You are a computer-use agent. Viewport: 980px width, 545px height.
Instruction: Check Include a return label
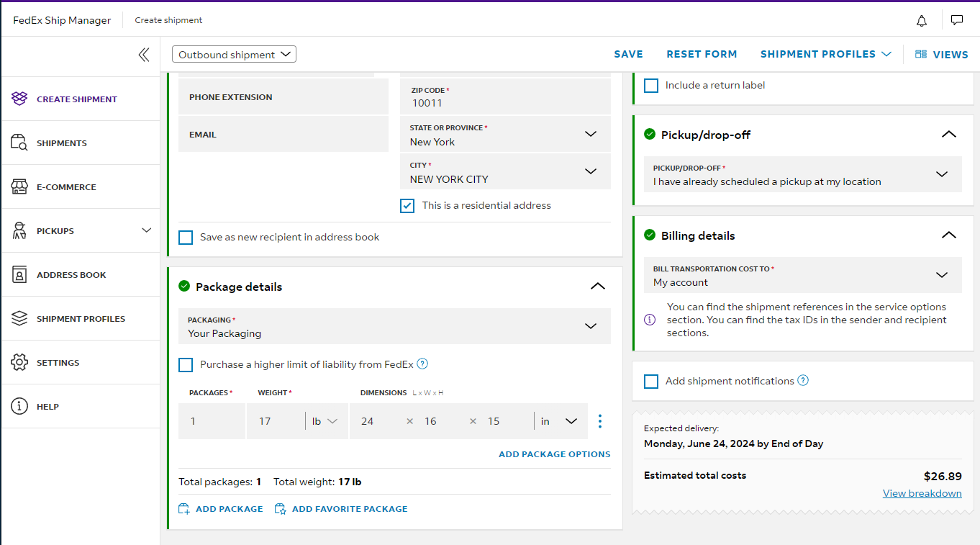pyautogui.click(x=651, y=86)
